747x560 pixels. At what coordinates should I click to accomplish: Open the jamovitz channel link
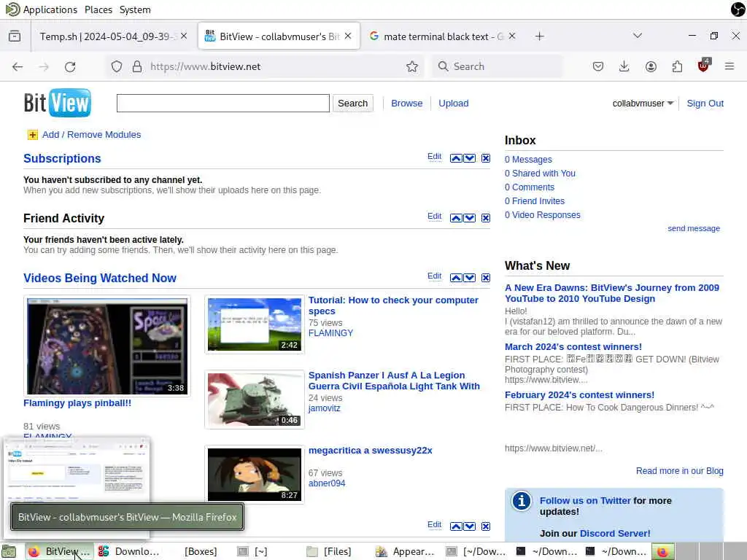click(325, 408)
